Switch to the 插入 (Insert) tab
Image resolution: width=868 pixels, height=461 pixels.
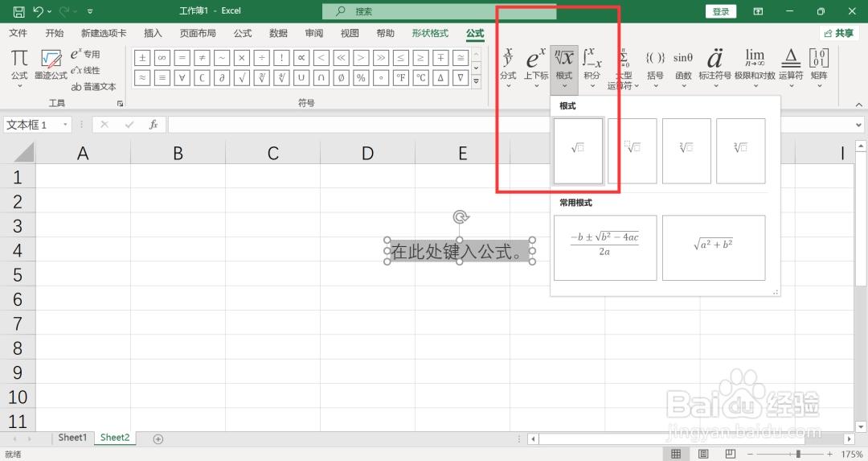click(x=153, y=33)
